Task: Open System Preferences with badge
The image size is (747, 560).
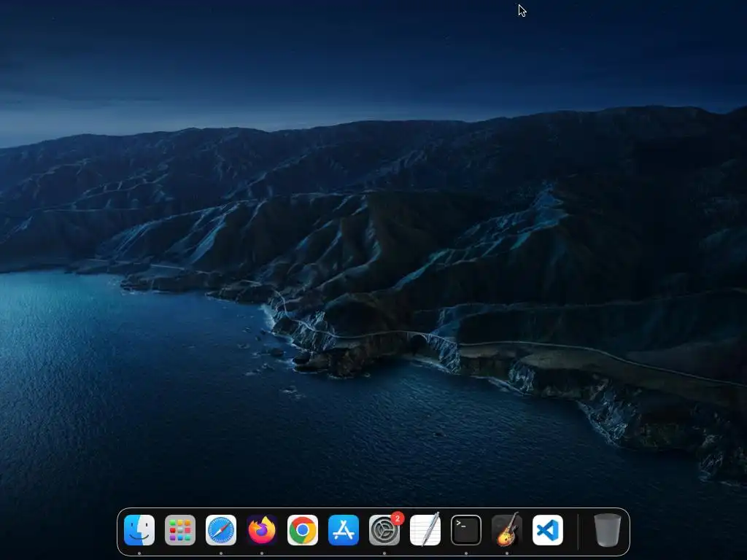Action: click(384, 530)
